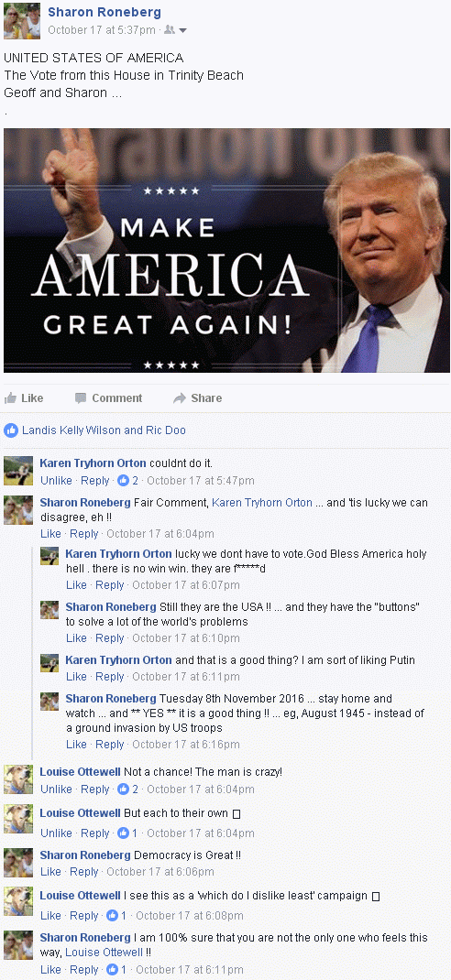
Task: Open Sharon Roneberg's profile from post header
Action: [x=104, y=12]
